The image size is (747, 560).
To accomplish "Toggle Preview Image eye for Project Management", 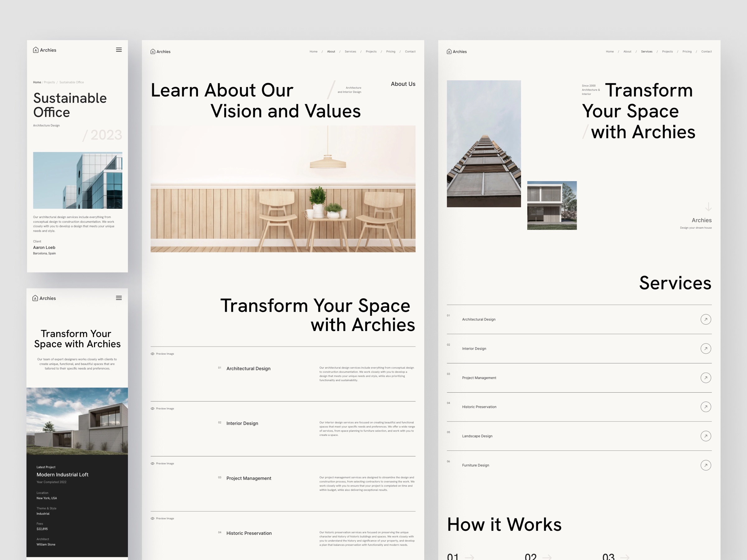I will pos(153,464).
